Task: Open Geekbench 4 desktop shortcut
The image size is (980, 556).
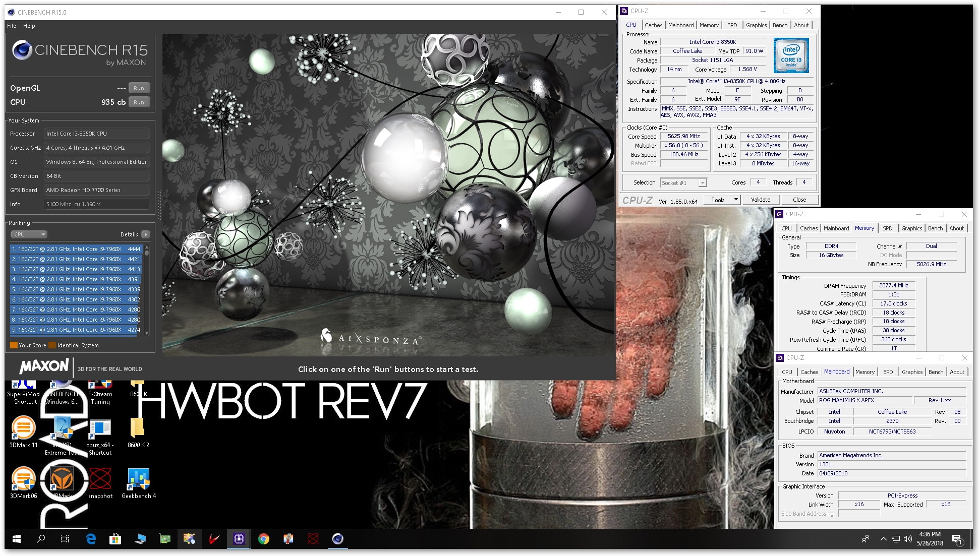Action: [138, 483]
